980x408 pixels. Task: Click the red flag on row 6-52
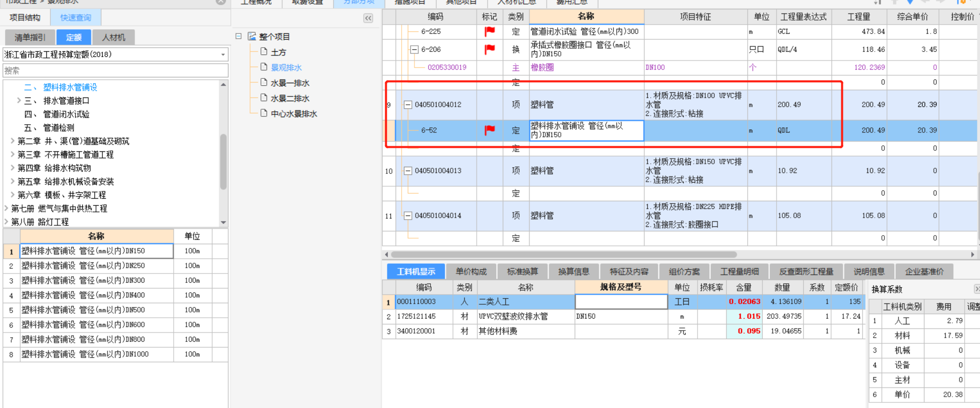click(489, 130)
